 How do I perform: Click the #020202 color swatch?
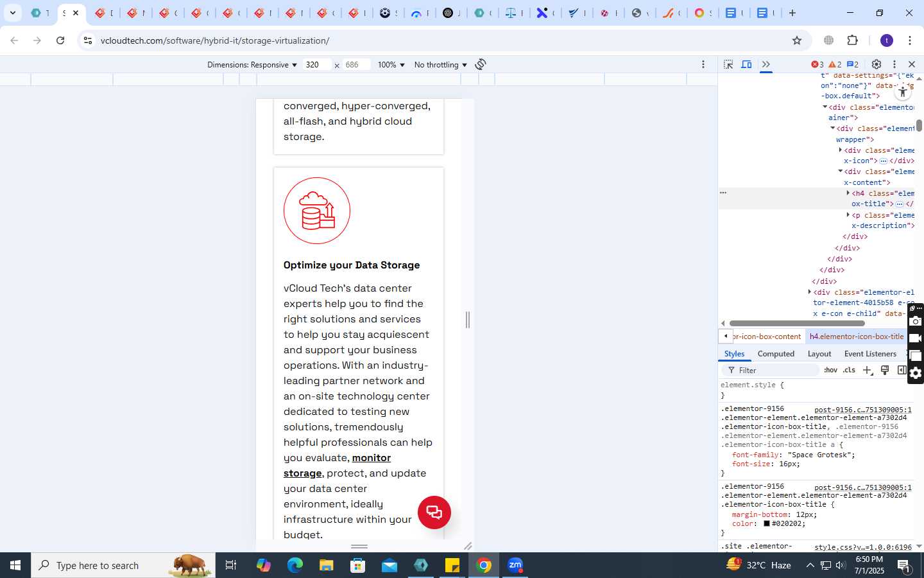(x=766, y=523)
